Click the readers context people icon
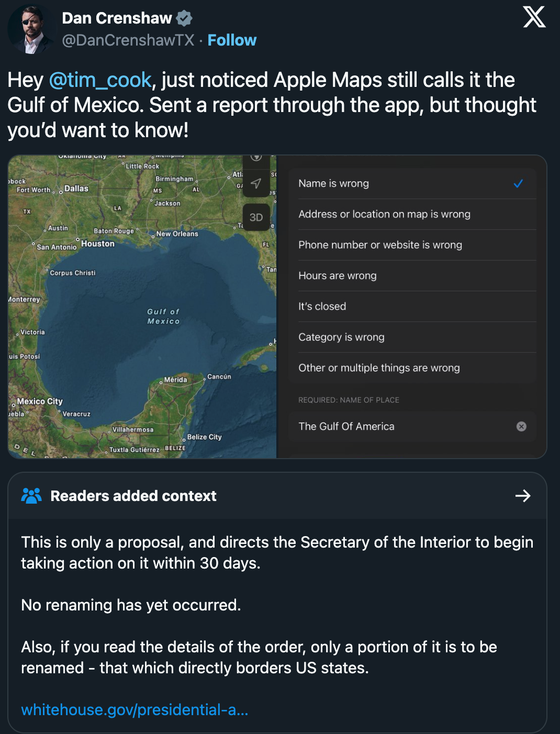 31,496
